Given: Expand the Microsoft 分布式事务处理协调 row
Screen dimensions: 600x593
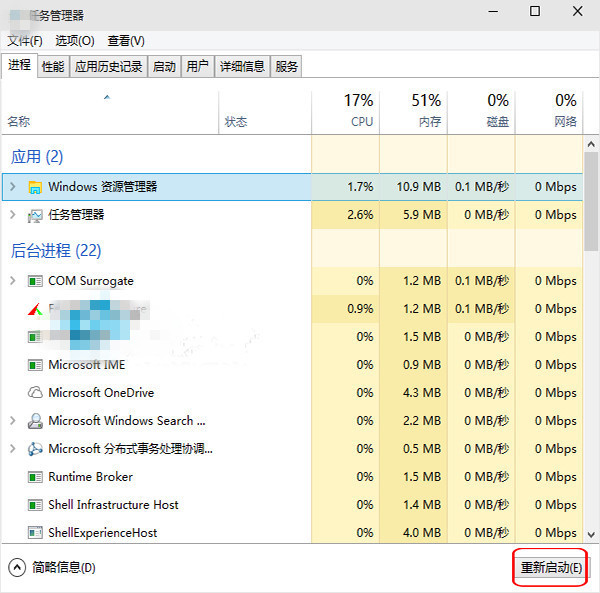Looking at the screenshot, I should (13, 449).
